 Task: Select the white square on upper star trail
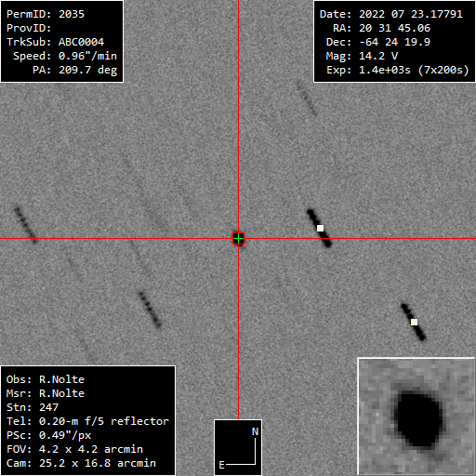tap(320, 229)
